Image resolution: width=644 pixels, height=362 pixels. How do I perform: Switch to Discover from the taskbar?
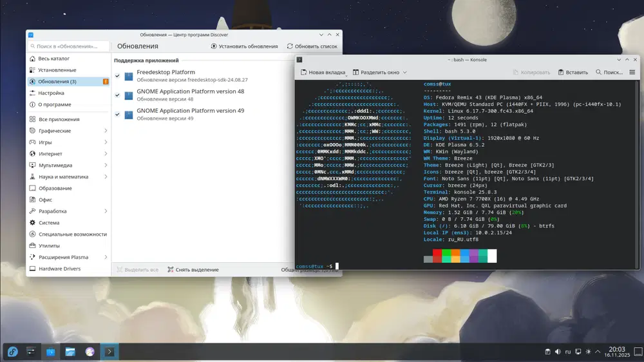point(50,352)
